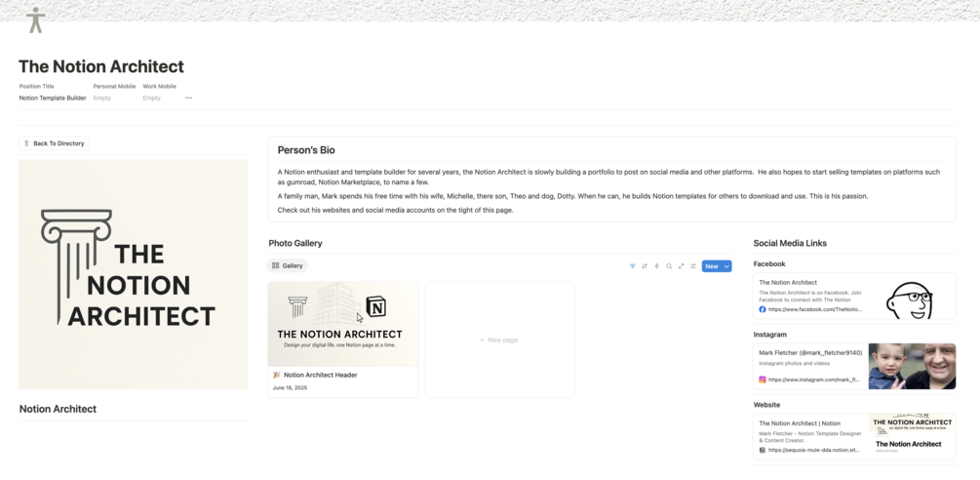Click the 'Facebook' subheading

(x=769, y=263)
